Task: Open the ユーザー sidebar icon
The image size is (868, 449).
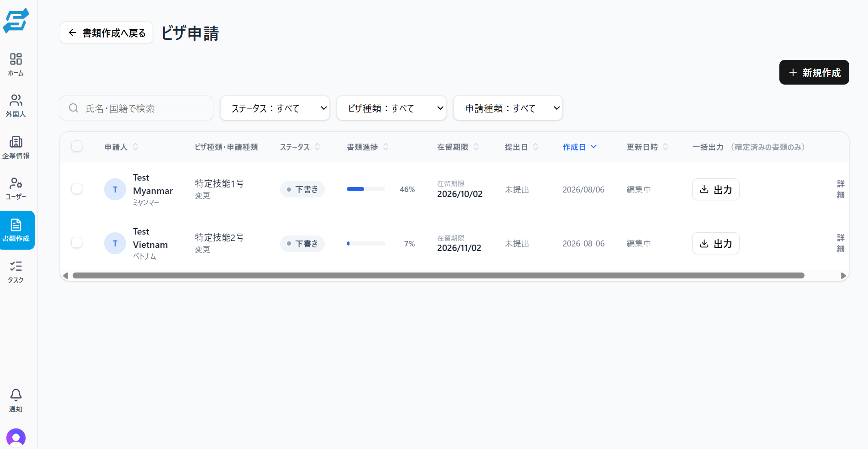Action: point(16,188)
